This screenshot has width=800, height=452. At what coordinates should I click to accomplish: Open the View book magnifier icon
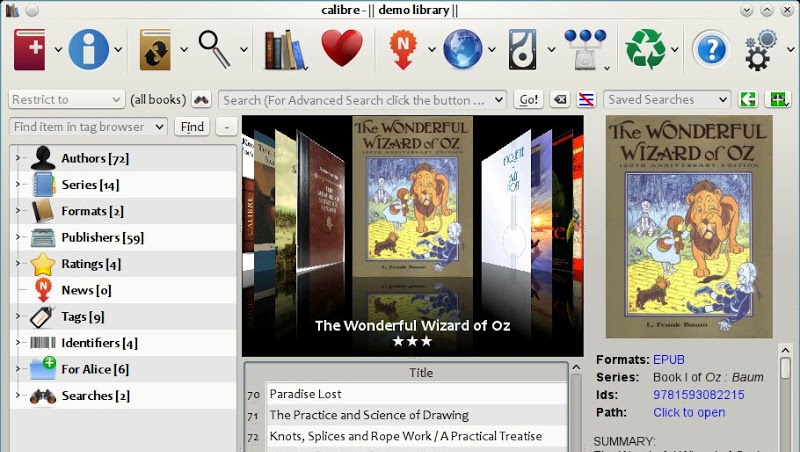click(214, 49)
